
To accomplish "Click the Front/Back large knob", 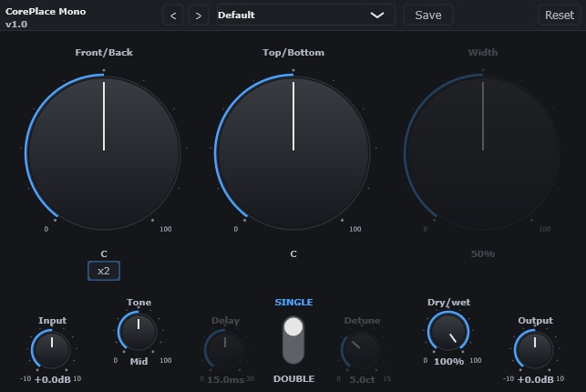I will 104,153.
